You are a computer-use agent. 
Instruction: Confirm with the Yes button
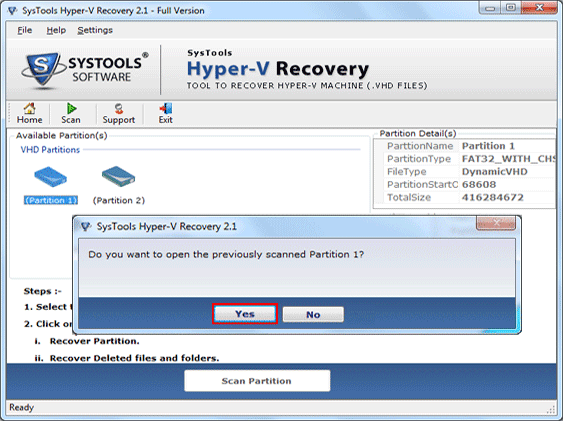coord(245,314)
